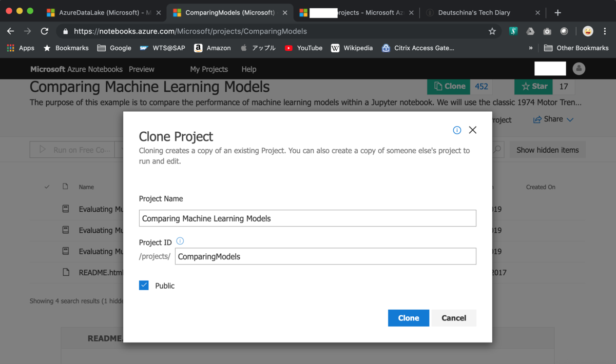616x364 pixels.
Task: Open the YouTube bookmark
Action: (303, 48)
